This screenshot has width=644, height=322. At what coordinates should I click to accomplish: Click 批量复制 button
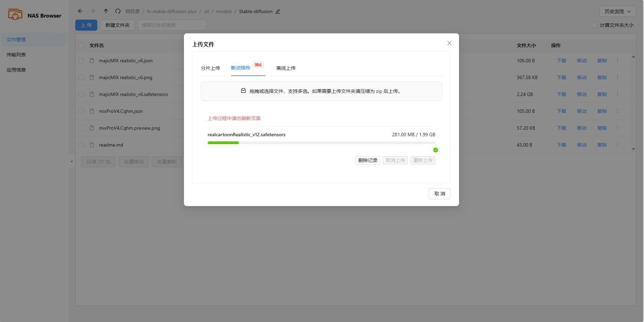point(167,162)
